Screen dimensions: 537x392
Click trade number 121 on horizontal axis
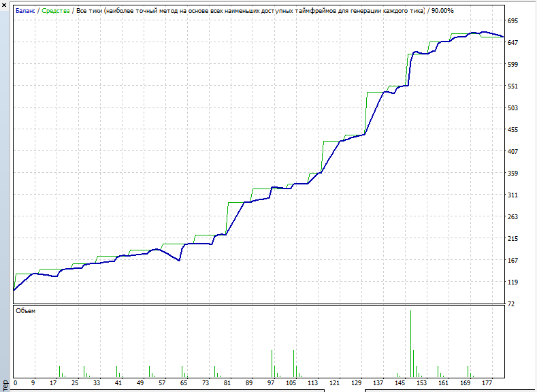pos(335,383)
